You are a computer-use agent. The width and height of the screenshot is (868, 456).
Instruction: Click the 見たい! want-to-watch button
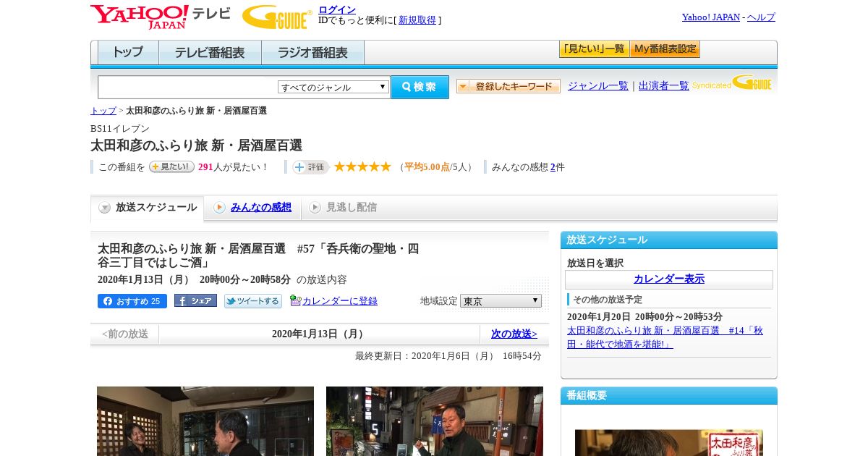171,167
